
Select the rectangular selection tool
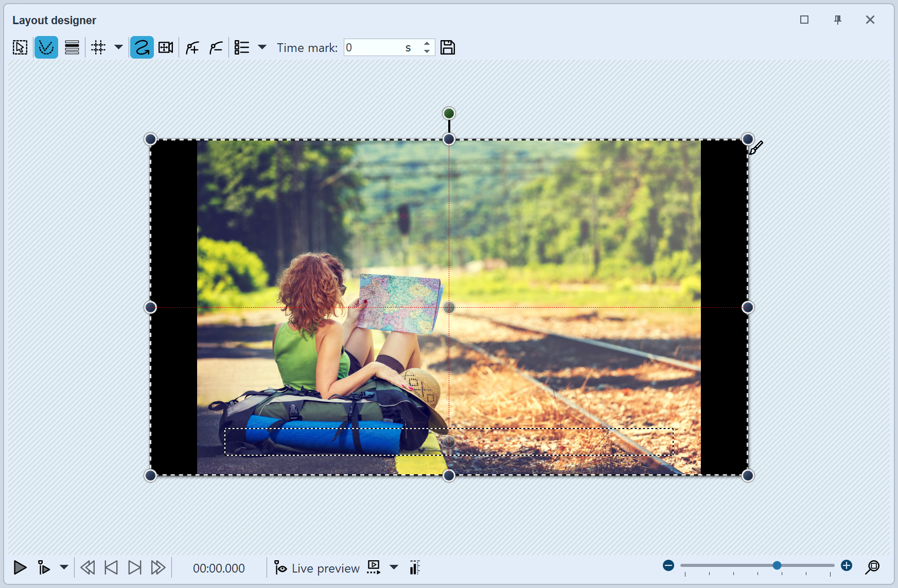[x=20, y=47]
